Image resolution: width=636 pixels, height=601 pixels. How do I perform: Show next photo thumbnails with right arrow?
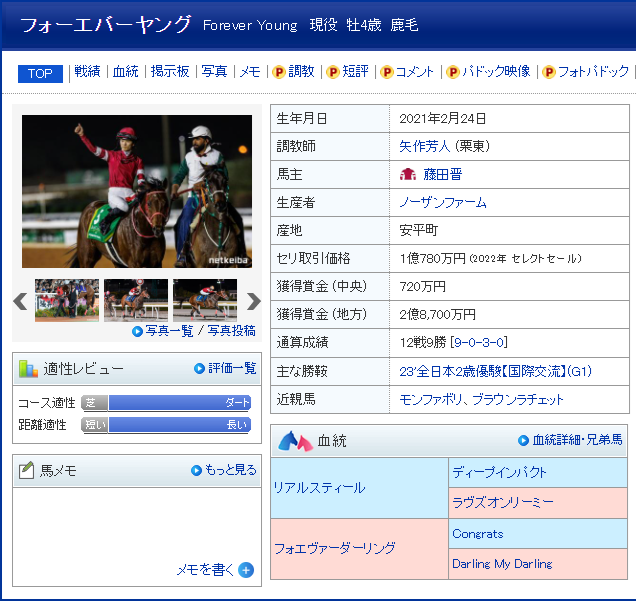point(254,301)
